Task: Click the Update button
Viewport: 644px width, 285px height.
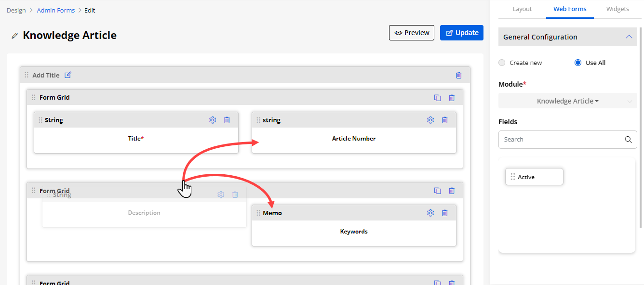Action: click(461, 33)
